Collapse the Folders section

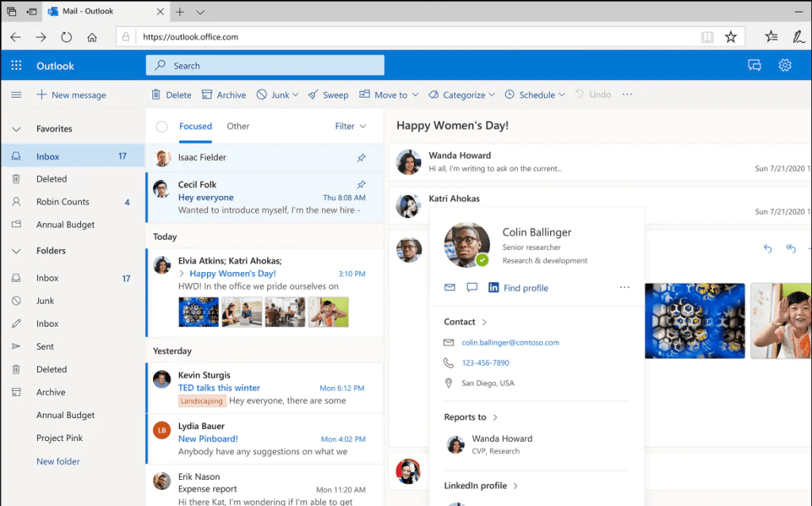click(x=16, y=251)
